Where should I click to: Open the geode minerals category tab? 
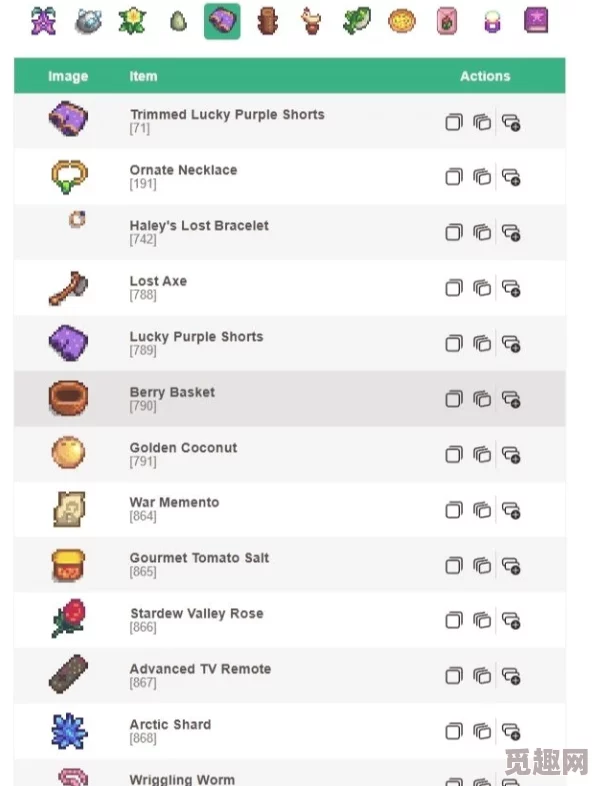tap(88, 22)
